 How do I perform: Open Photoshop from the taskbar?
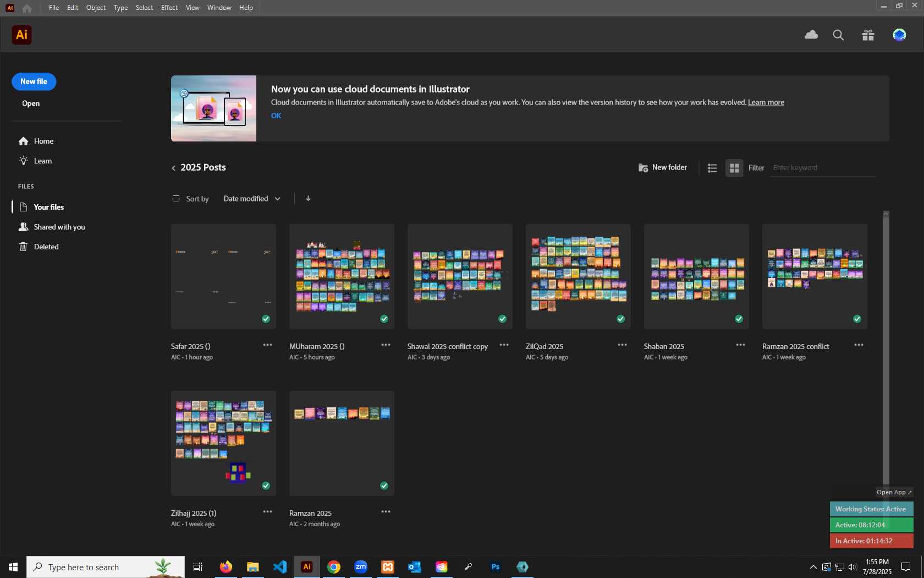click(x=496, y=567)
